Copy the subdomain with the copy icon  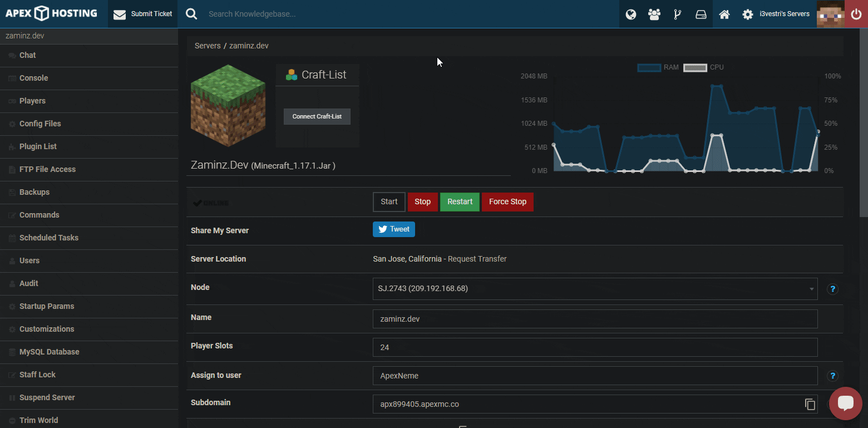(x=810, y=405)
